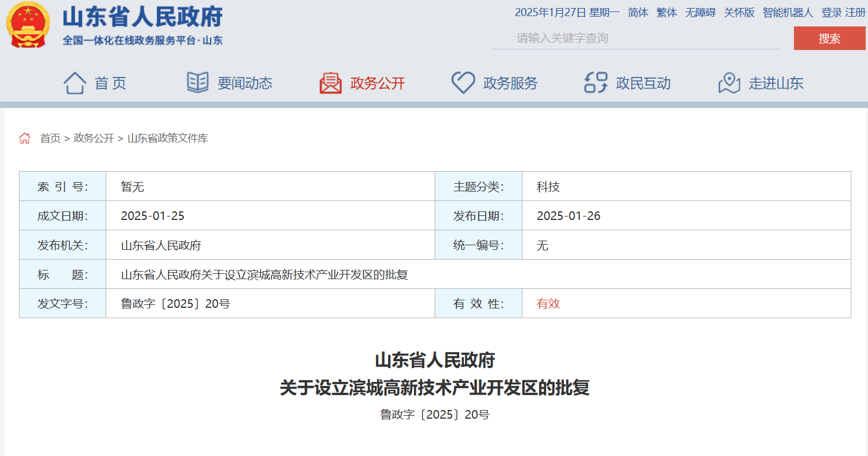The image size is (868, 456).
Task: Click the 主题分类 value 科技
Action: (x=548, y=187)
